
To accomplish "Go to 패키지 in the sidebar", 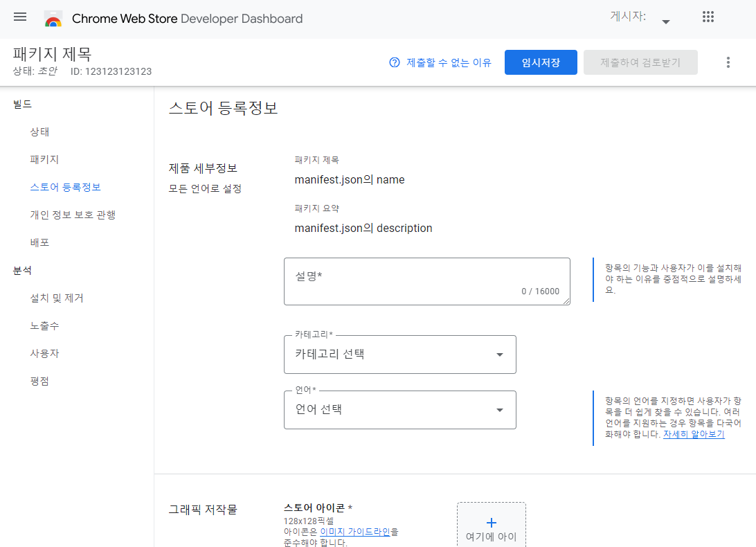I will pyautogui.click(x=44, y=160).
